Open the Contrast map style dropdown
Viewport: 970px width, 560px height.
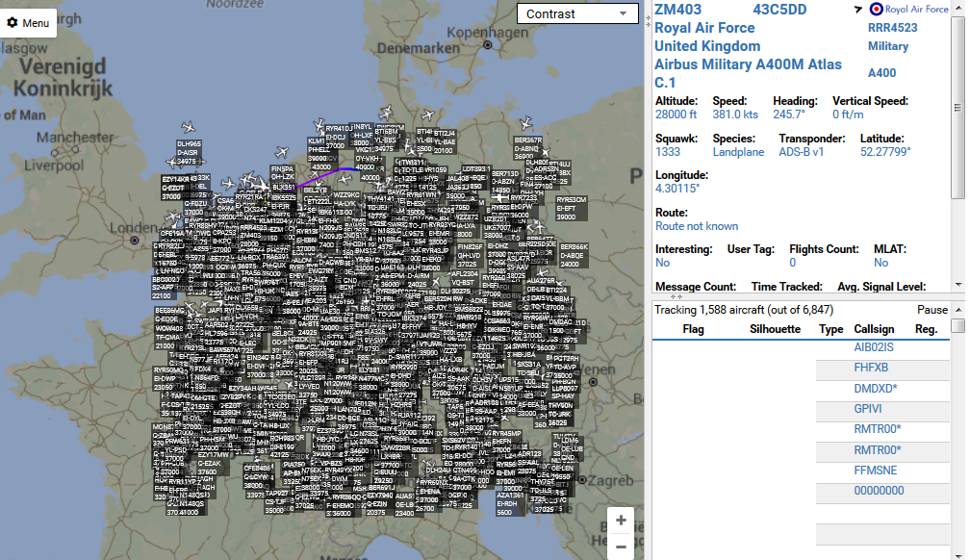[577, 13]
